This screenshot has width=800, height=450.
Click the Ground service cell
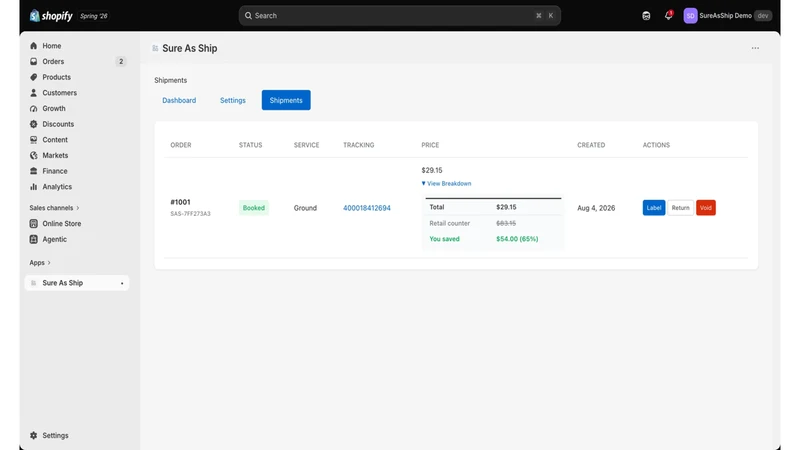[305, 208]
